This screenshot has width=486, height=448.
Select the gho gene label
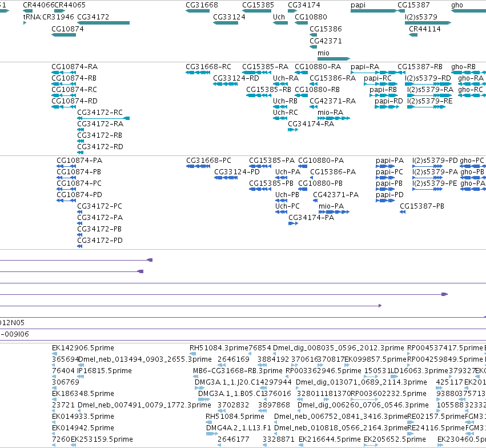point(457,5)
